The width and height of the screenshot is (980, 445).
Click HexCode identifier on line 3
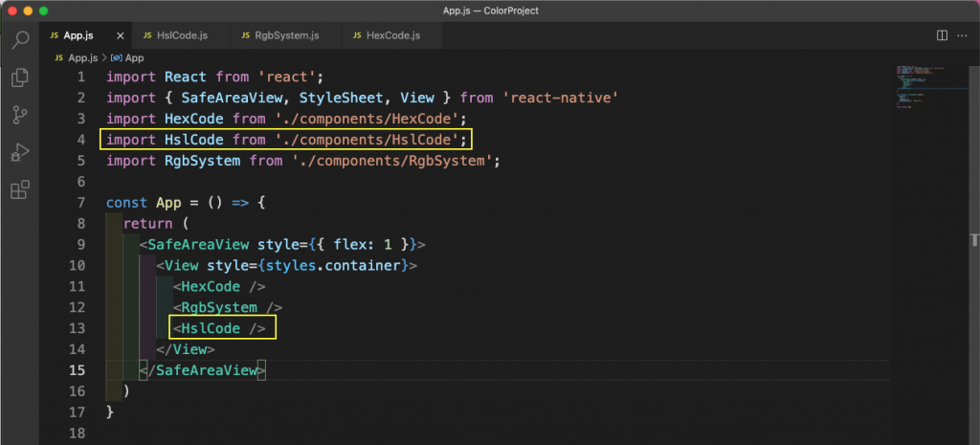click(x=194, y=119)
